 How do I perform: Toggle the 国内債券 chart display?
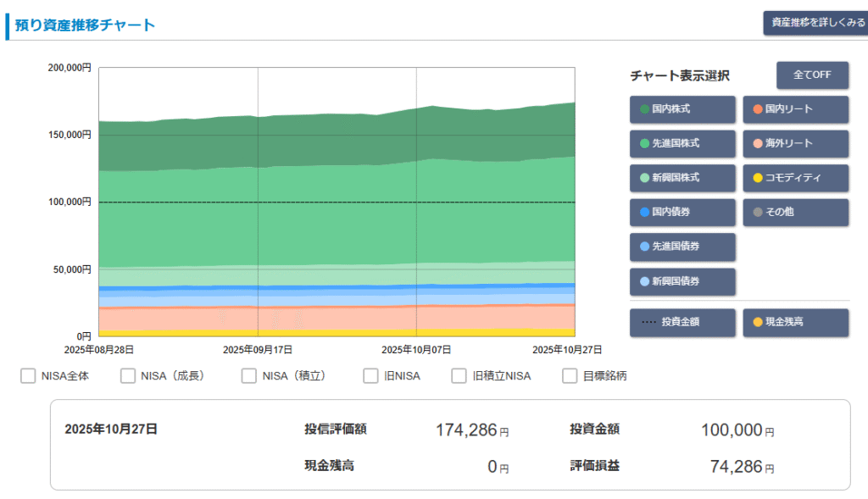tap(682, 213)
